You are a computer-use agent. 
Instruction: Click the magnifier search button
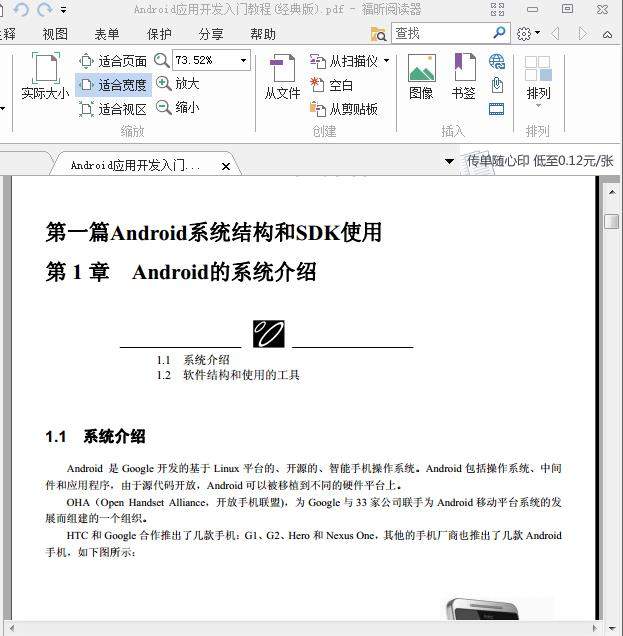[500, 32]
